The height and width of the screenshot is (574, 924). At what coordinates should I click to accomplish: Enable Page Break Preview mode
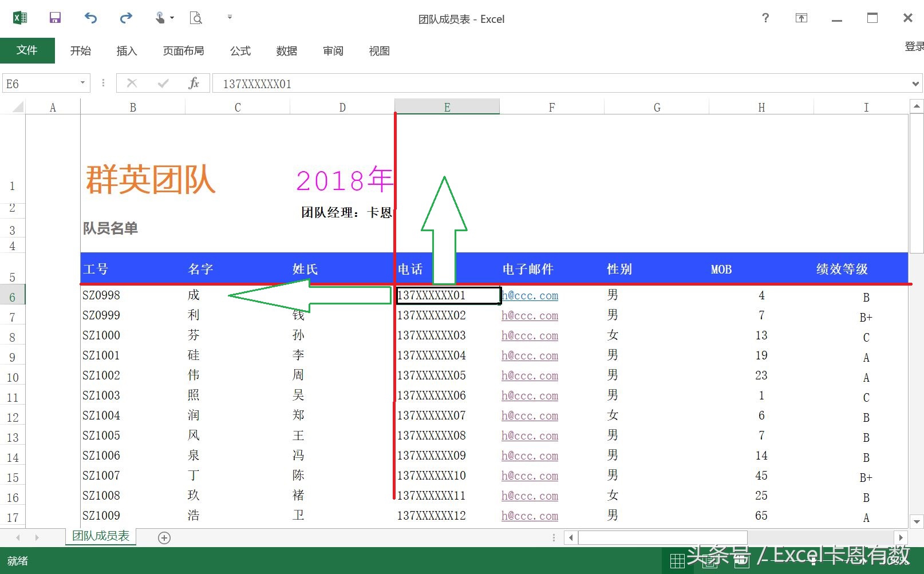[x=743, y=561]
